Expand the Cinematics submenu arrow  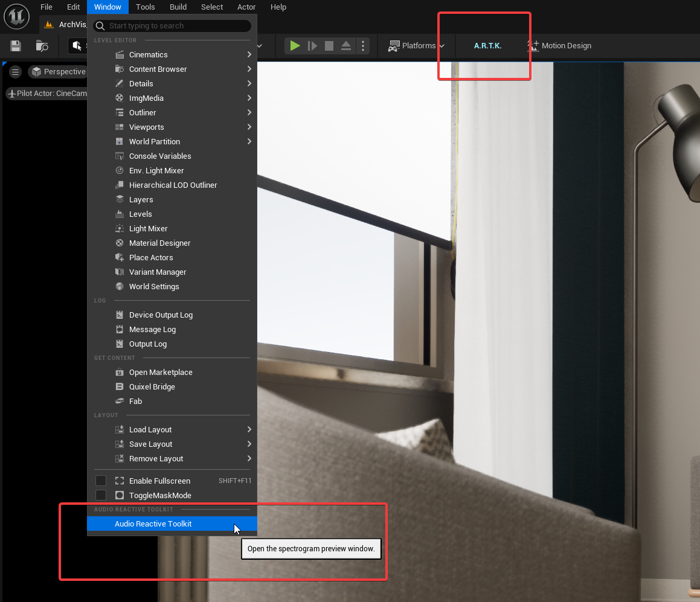(249, 54)
